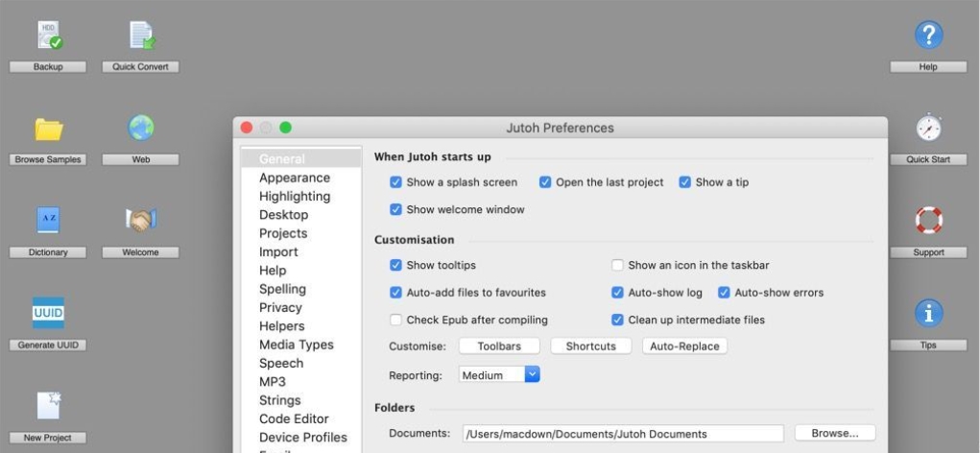Open the Help question mark icon
The height and width of the screenshot is (453, 980).
(929, 35)
